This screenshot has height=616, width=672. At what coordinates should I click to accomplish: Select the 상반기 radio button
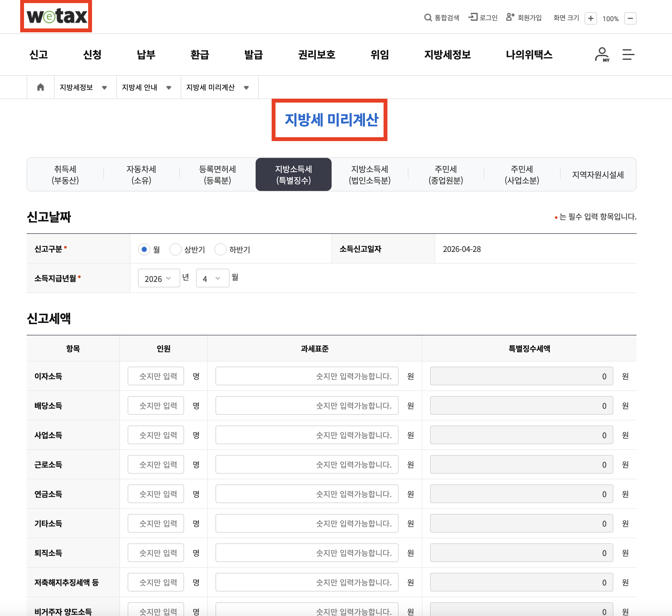(175, 249)
